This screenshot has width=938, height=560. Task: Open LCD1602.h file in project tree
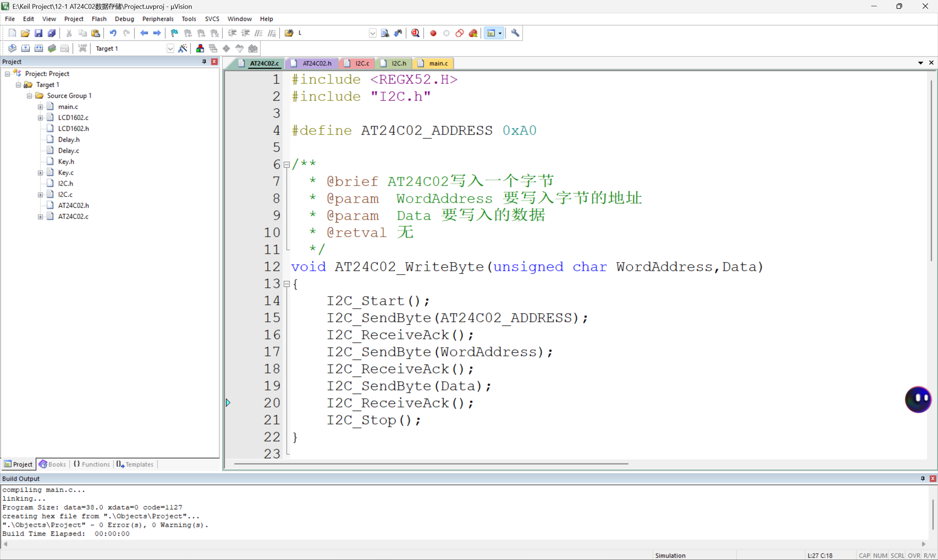pyautogui.click(x=73, y=129)
